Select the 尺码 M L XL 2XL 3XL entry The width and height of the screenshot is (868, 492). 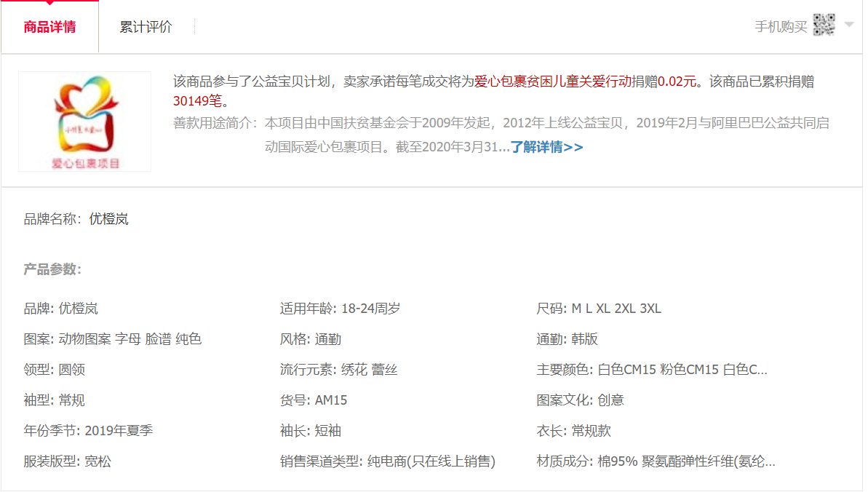point(599,309)
